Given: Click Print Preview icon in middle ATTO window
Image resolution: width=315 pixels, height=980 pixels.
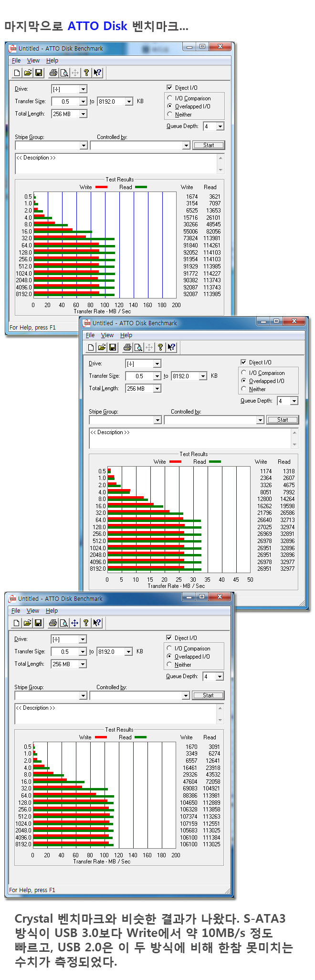Looking at the screenshot, I should 138,347.
